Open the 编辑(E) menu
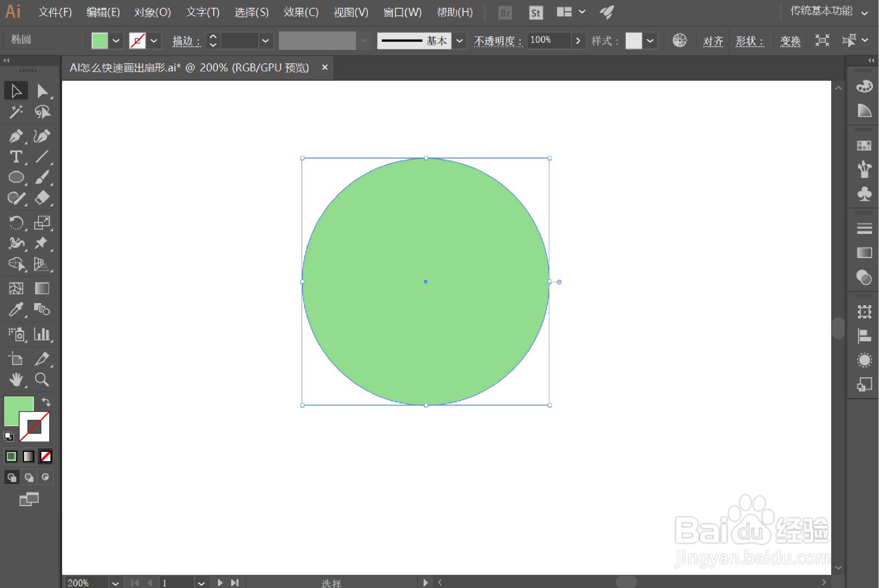 point(103,12)
